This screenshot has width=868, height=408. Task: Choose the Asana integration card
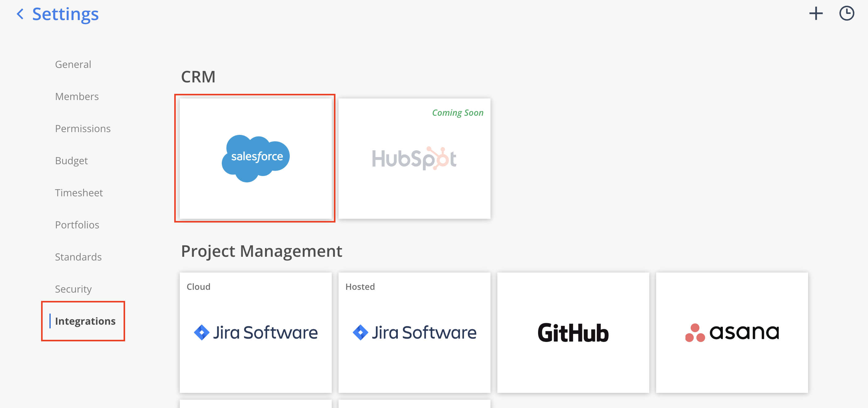[731, 332]
